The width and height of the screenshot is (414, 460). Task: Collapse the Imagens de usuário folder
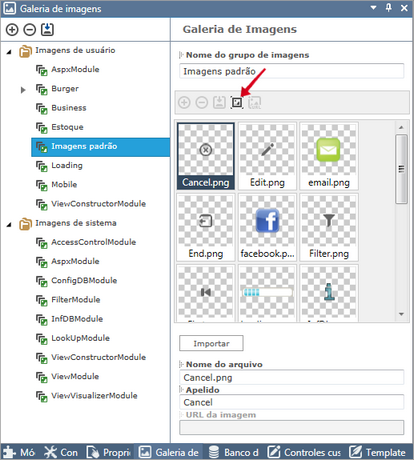(9, 52)
